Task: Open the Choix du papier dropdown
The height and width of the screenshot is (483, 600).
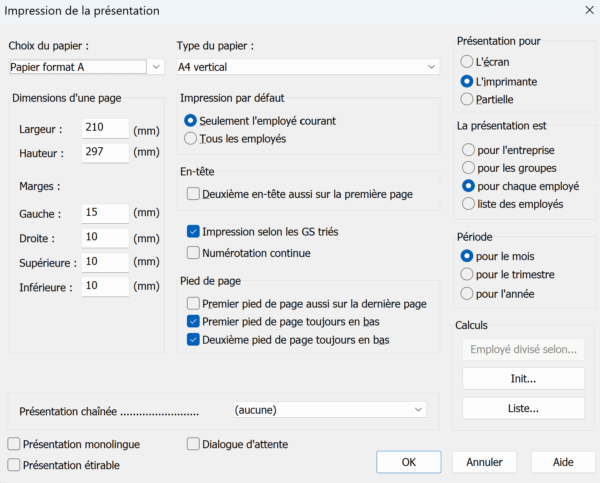Action: pos(156,67)
